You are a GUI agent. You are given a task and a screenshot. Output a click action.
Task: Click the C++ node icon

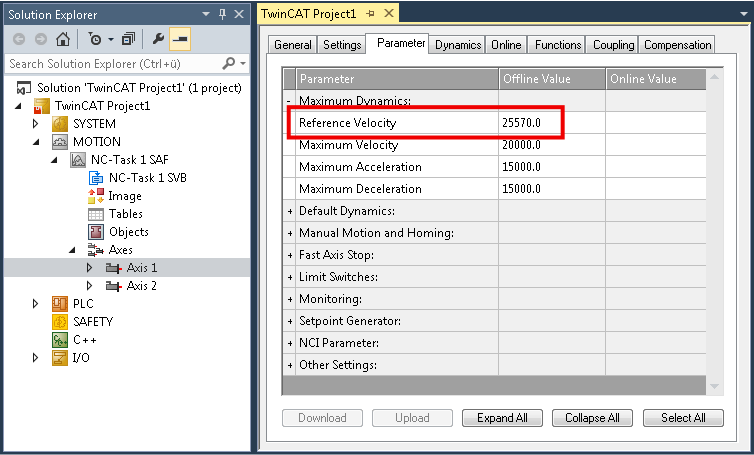(60, 340)
